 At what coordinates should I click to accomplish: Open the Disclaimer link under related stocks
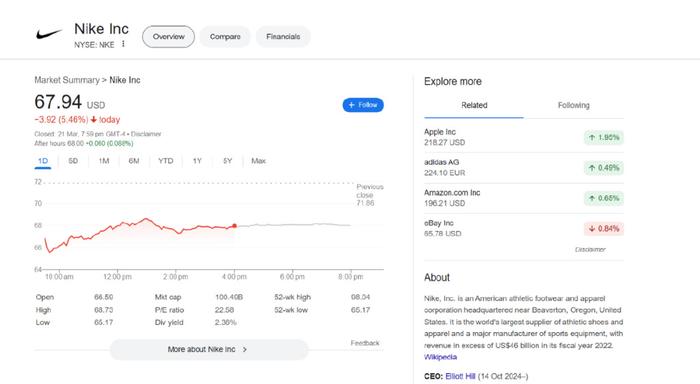pos(590,250)
